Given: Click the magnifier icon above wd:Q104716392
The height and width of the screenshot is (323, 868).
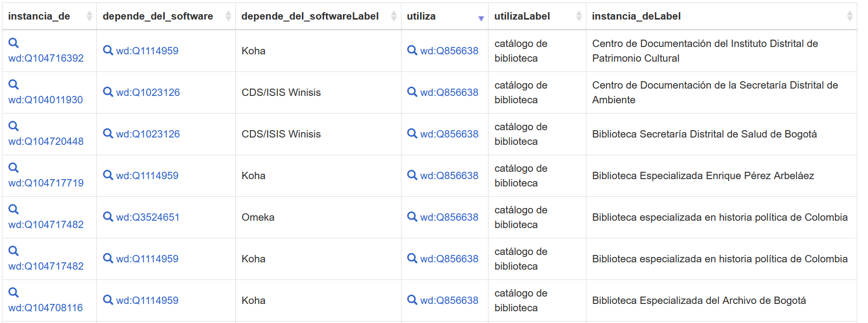Looking at the screenshot, I should pos(14,43).
